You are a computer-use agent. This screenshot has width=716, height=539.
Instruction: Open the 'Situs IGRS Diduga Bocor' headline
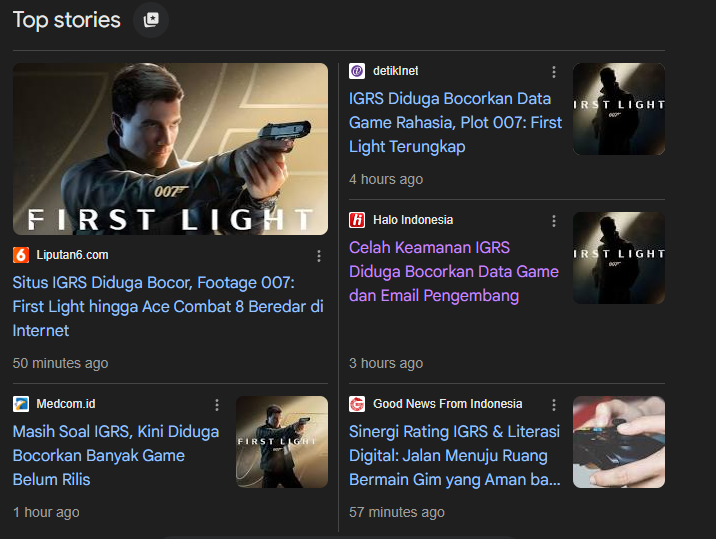pyautogui.click(x=168, y=306)
